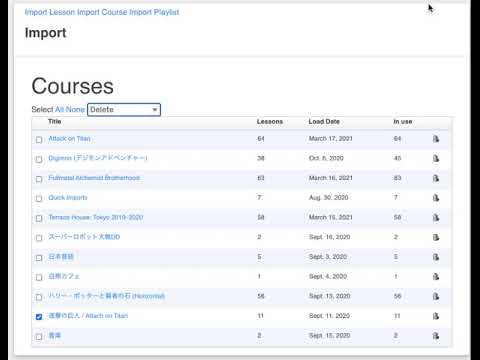Sort by Load Date column header
The height and width of the screenshot is (360, 480).
(324, 122)
